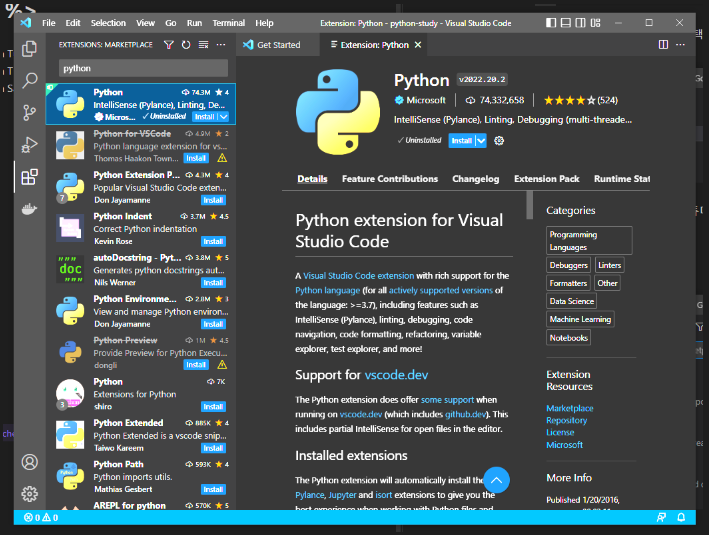
Task: Select Python Environment Manager in list
Action: (141, 311)
